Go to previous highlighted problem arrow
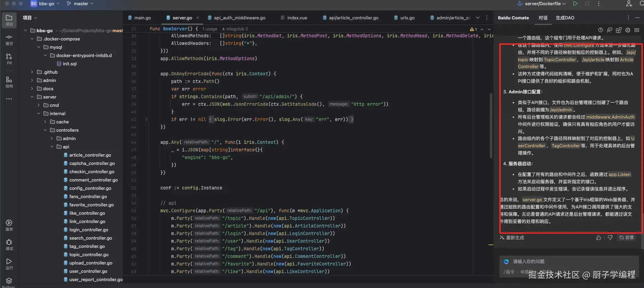 [482, 29]
